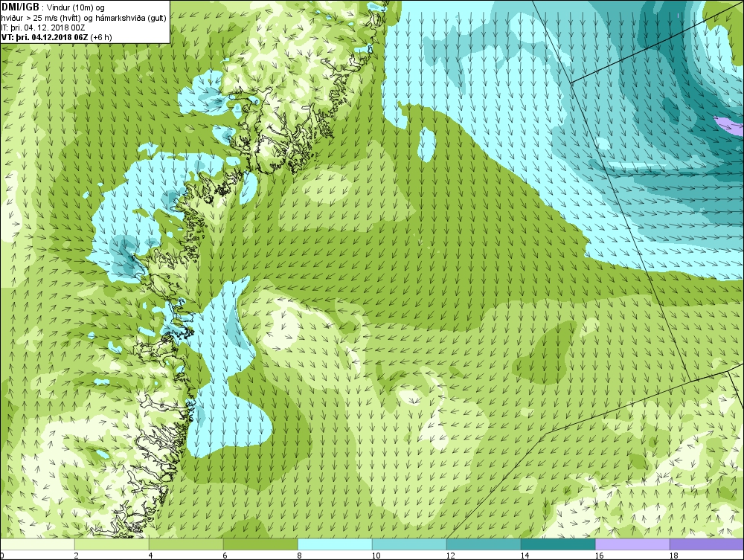This screenshot has height=560, width=744.
Task: Click the "DMI/IGB" title text
Action: click(x=20, y=7)
